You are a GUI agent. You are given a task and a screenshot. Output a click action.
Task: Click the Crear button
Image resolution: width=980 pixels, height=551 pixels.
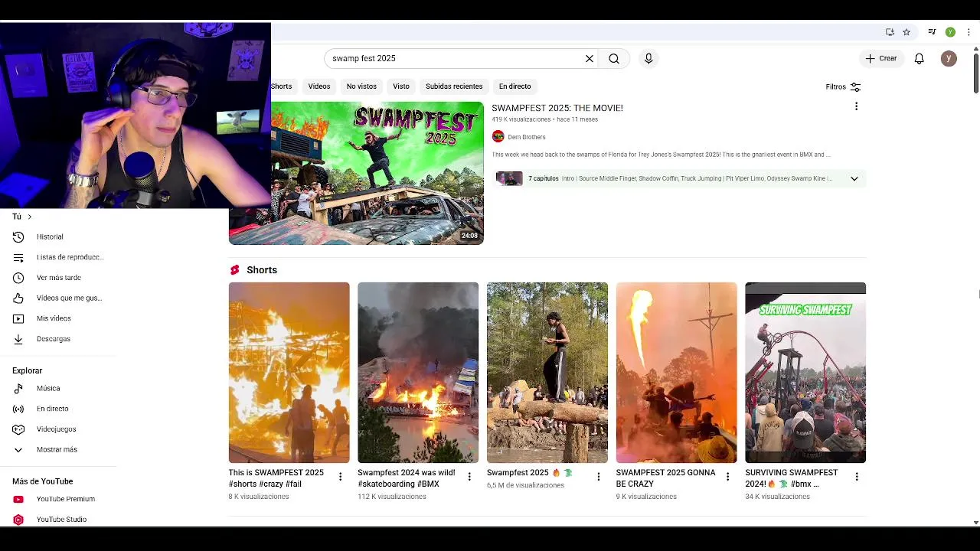(x=881, y=58)
